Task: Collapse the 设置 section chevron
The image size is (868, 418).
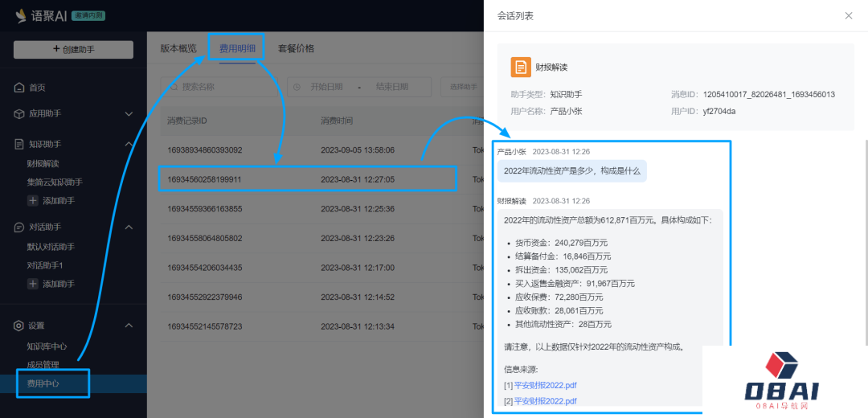Action: point(129,326)
